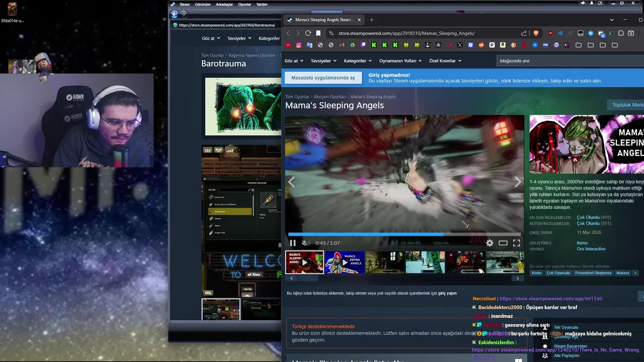Select the Mama's Sleeping Angels browser tab
The width and height of the screenshot is (644, 362).
323,20
